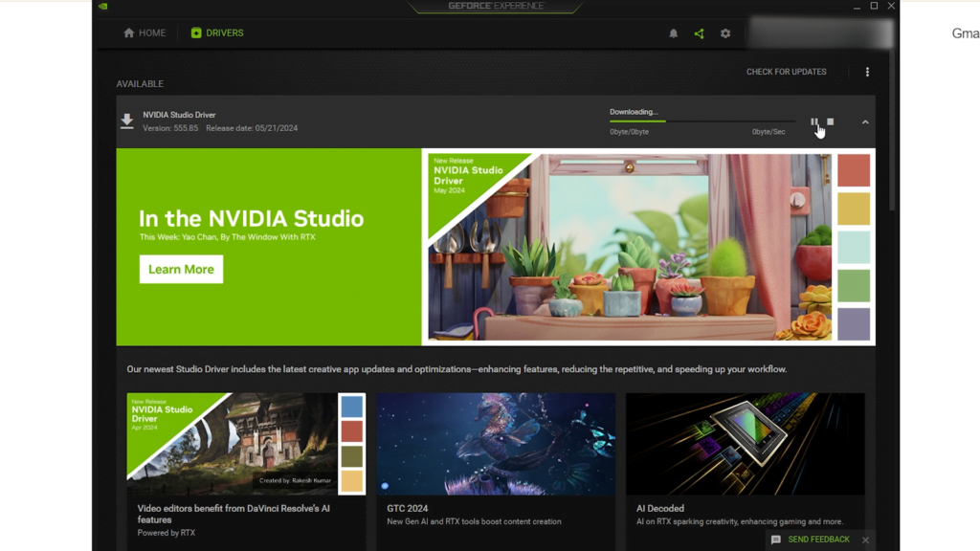Screen dimensions: 980x551
Task: Click the 'Powered by RTX' text
Action: 167,533
